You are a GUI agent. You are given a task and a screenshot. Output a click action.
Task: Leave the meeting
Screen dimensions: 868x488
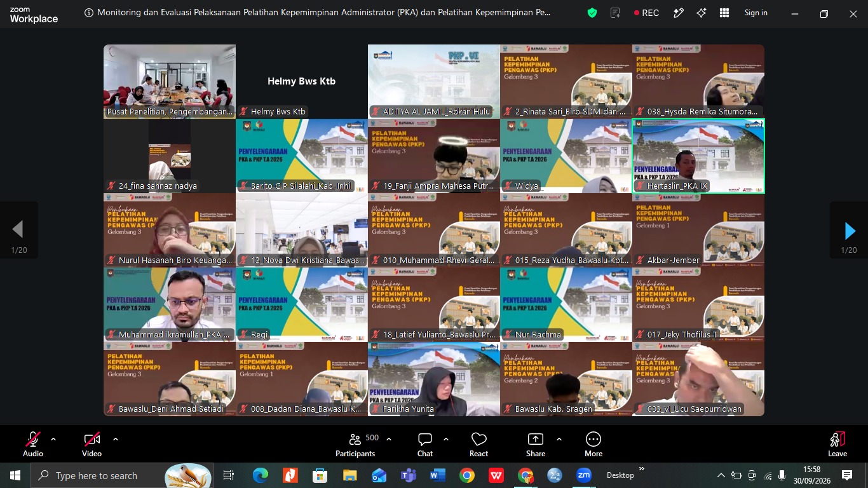point(837,444)
